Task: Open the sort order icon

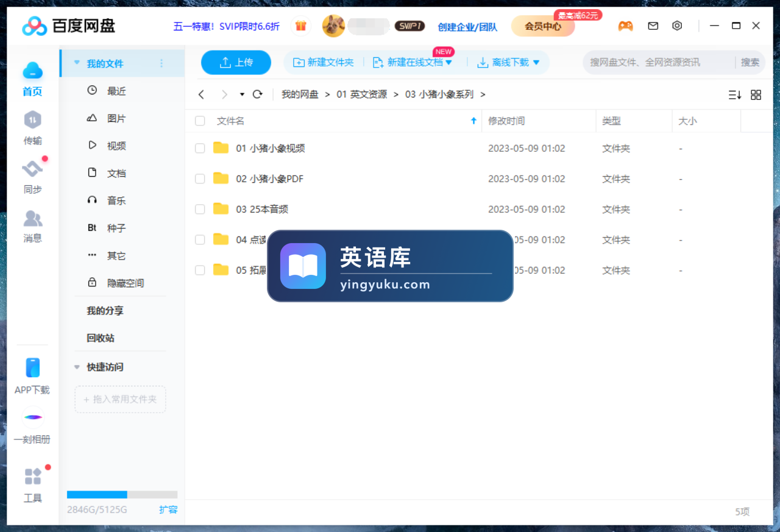Action: click(735, 94)
